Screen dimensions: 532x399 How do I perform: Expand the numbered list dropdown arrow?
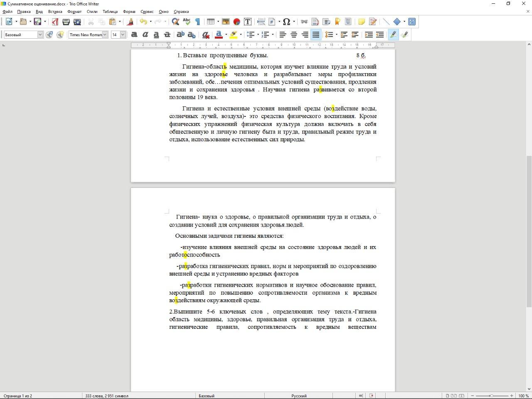[273, 34]
